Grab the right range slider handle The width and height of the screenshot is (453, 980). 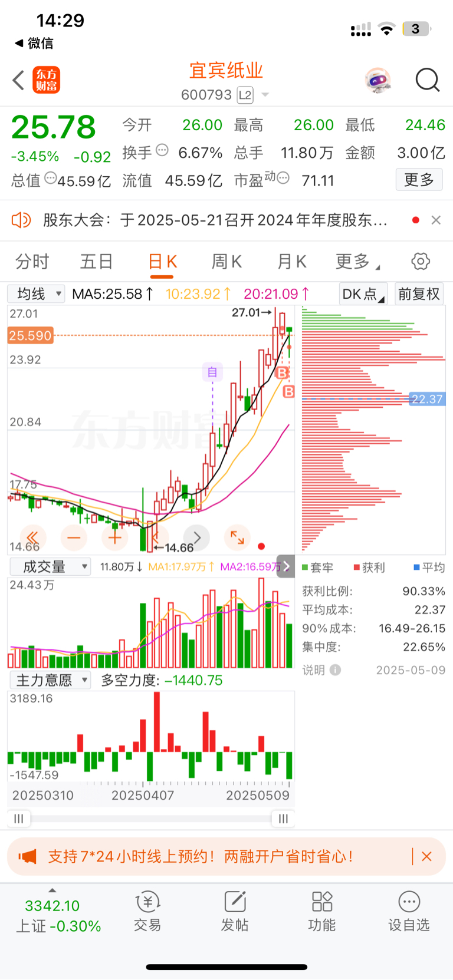[283, 819]
